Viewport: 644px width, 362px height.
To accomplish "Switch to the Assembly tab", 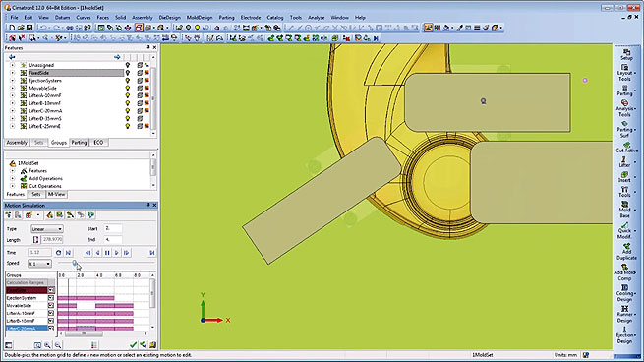I will click(x=17, y=143).
